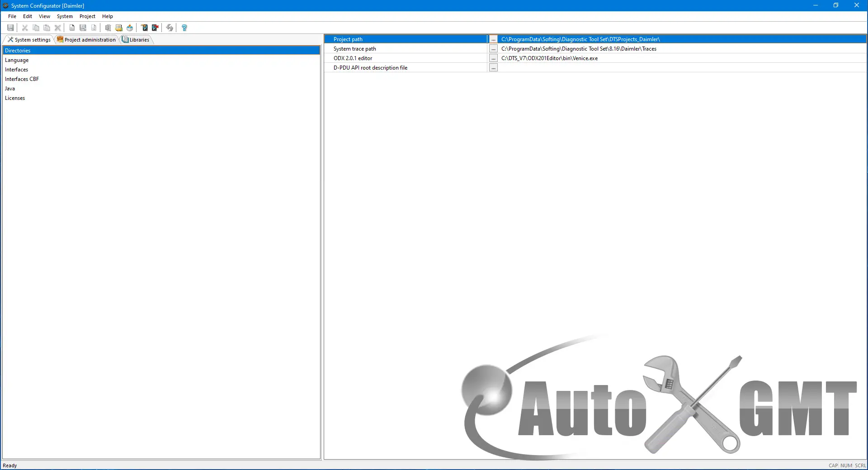868x470 pixels.
Task: Open the Edit menu
Action: (x=28, y=16)
